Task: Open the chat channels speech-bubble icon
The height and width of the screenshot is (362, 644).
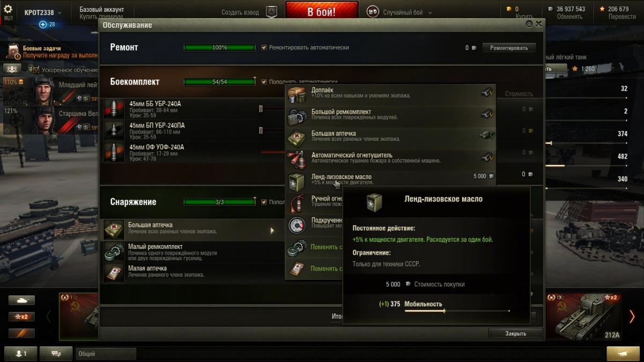Action: pos(57,353)
